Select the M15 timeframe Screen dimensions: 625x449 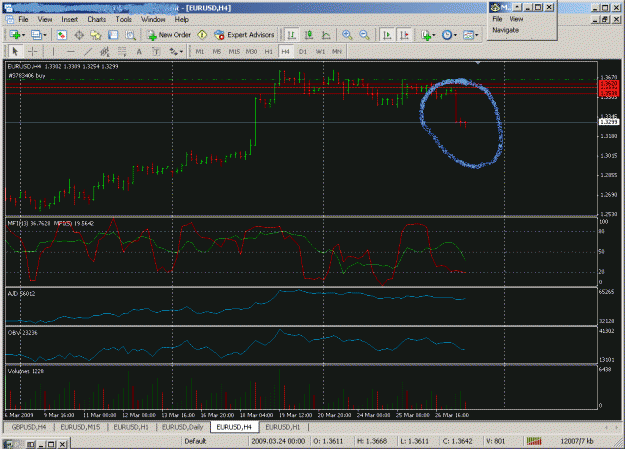(x=234, y=51)
